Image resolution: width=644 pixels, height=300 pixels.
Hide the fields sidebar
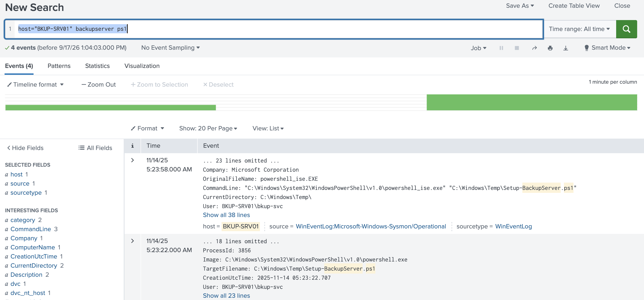click(x=25, y=148)
